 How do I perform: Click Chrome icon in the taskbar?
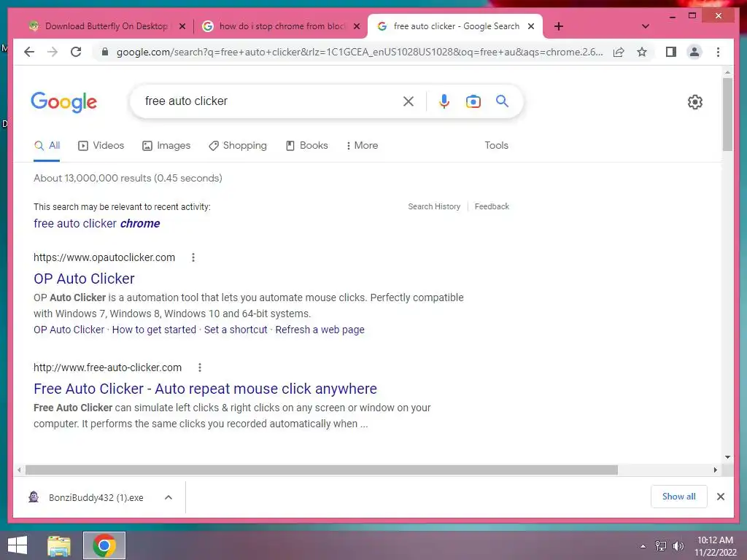pyautogui.click(x=104, y=545)
